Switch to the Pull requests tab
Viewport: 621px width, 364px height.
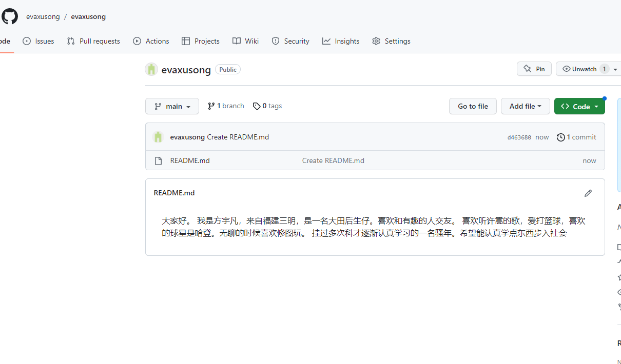tap(93, 41)
